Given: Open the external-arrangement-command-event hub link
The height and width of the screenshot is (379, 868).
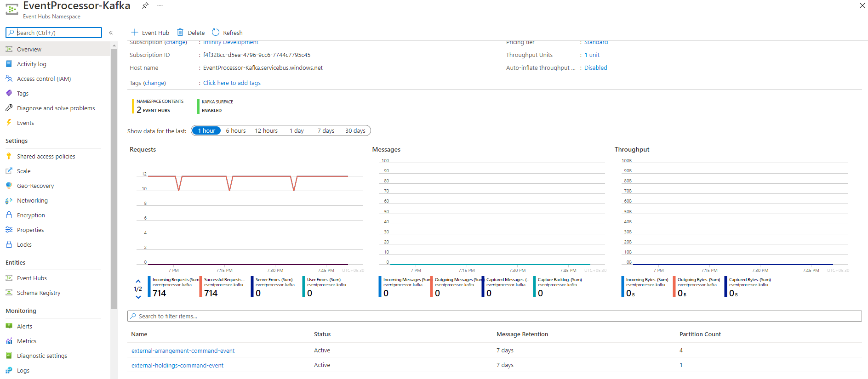Looking at the screenshot, I should pos(183,351).
